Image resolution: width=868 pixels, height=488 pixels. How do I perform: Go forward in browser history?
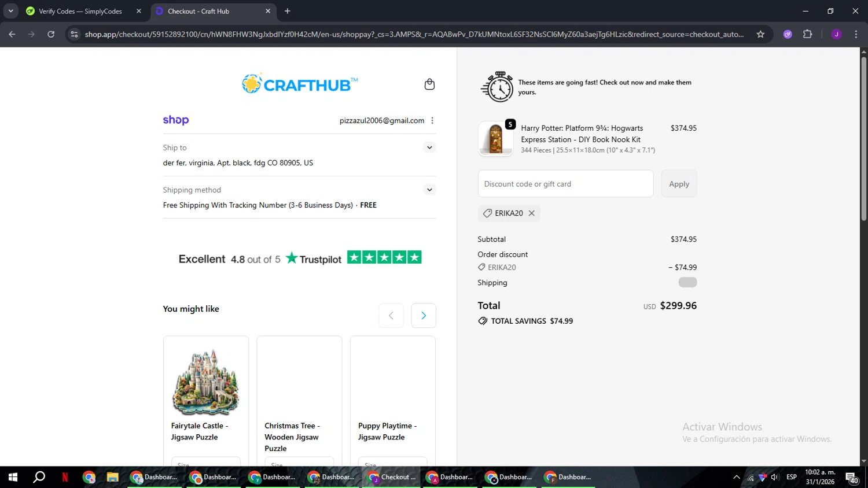pyautogui.click(x=31, y=34)
